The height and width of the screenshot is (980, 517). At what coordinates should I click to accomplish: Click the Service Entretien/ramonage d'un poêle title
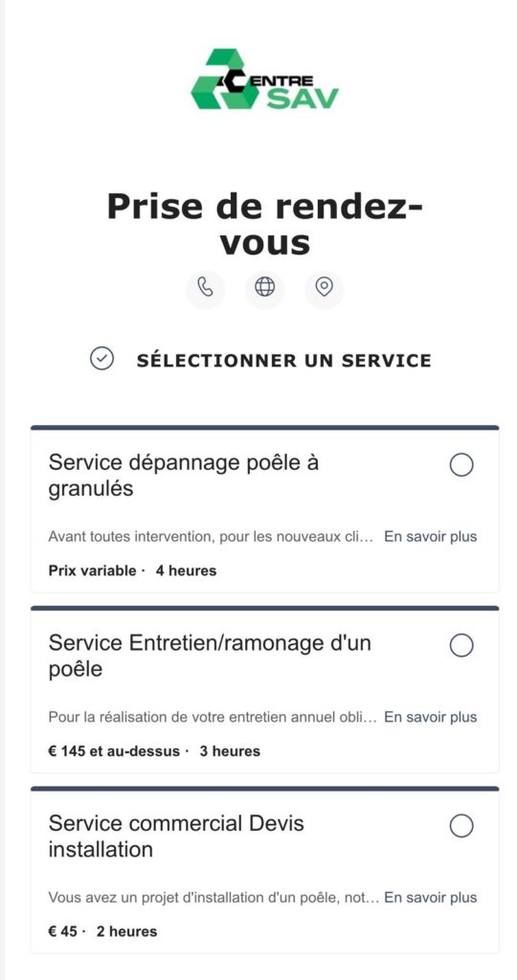[x=210, y=657]
